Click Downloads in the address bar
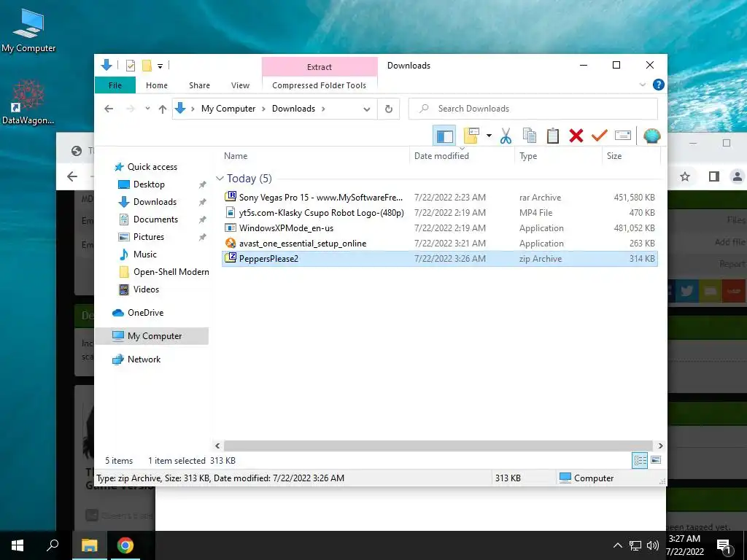The image size is (747, 560). [293, 109]
